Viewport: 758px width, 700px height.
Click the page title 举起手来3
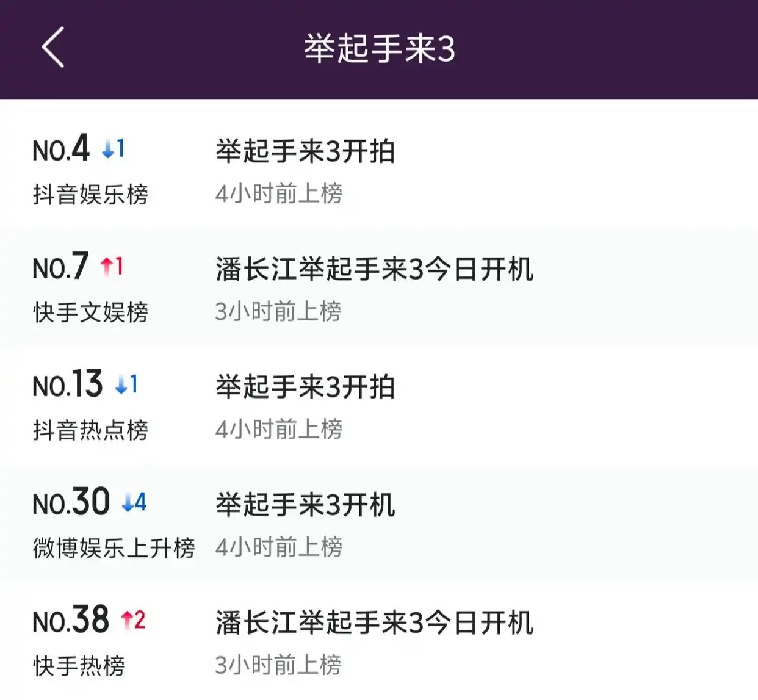point(379,49)
